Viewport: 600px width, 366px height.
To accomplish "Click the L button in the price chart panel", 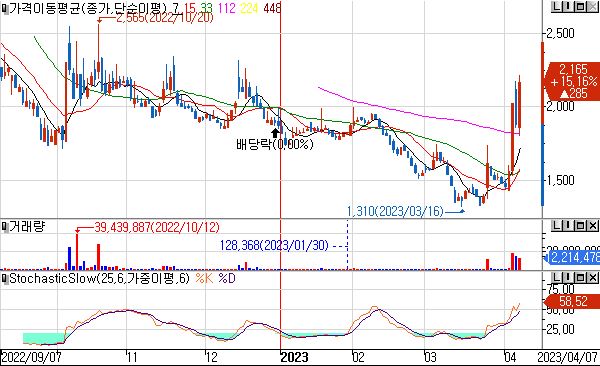I will click(x=556, y=7).
